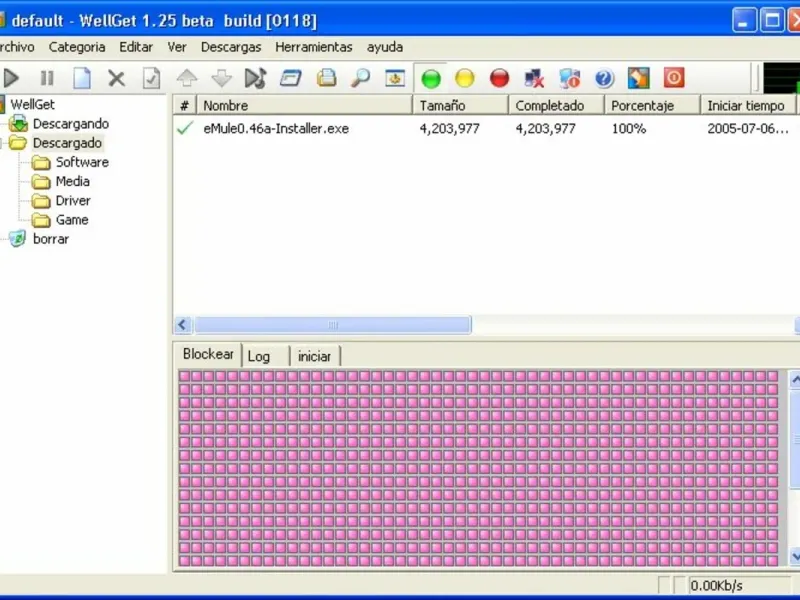
Task: Select the Software category folder
Action: click(82, 162)
